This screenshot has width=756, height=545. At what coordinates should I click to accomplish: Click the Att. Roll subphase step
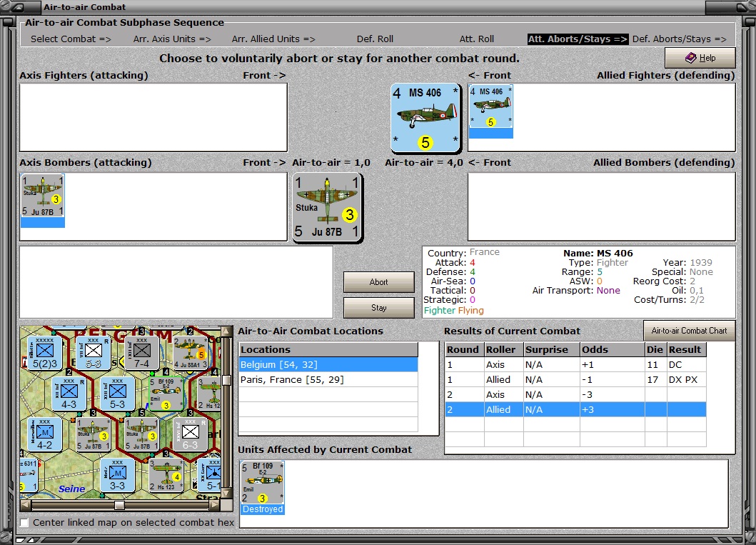[477, 39]
